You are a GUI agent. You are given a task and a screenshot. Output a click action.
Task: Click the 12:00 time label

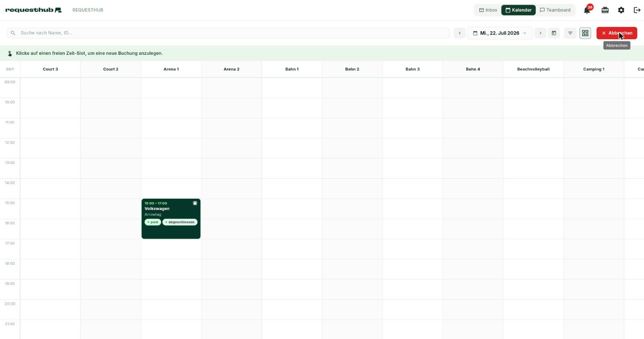(10, 143)
